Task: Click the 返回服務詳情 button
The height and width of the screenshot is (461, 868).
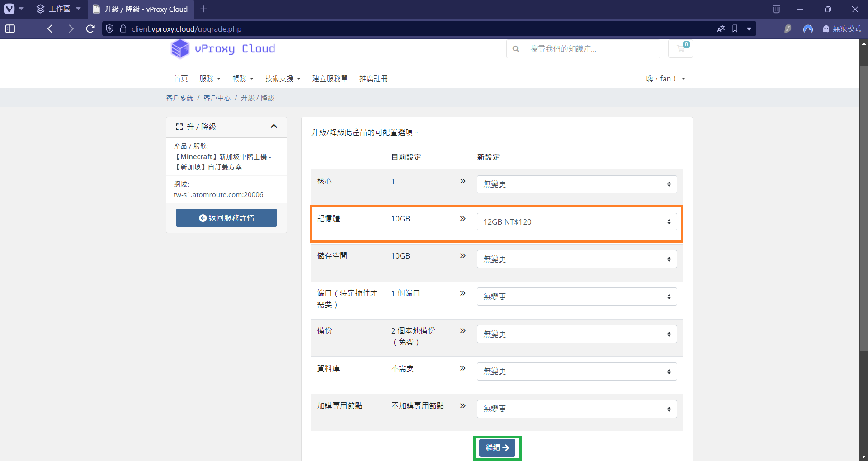Action: (226, 218)
